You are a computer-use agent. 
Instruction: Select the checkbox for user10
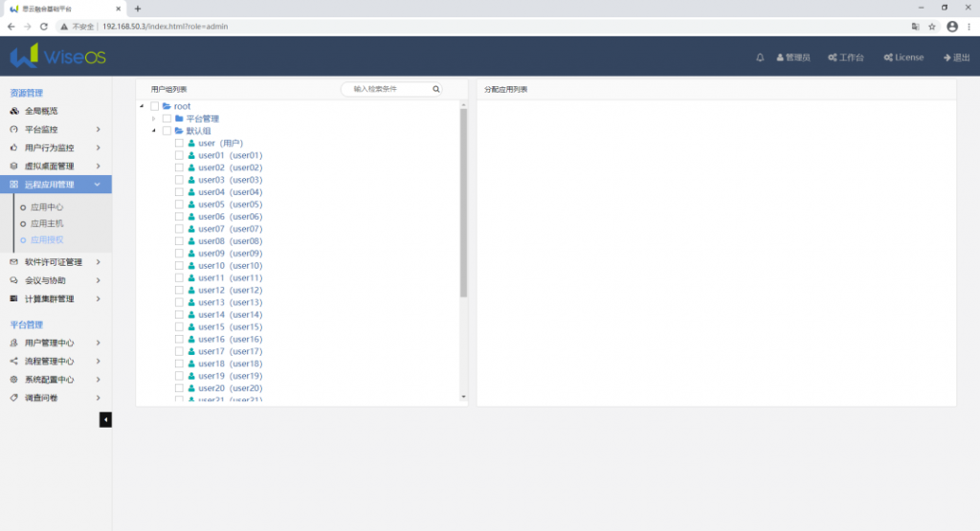tap(179, 266)
